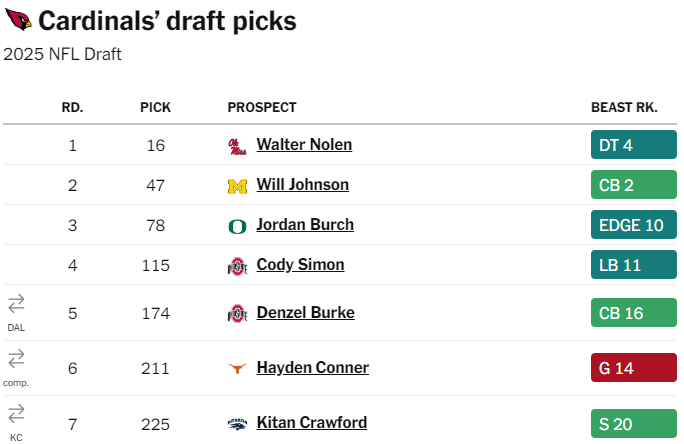Click the PICK column header

[156, 107]
